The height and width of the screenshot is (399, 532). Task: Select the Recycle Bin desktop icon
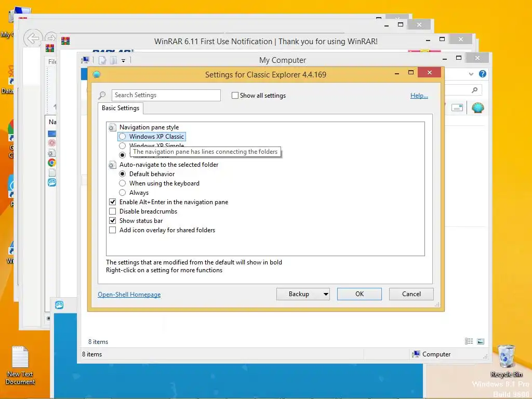coord(506,361)
